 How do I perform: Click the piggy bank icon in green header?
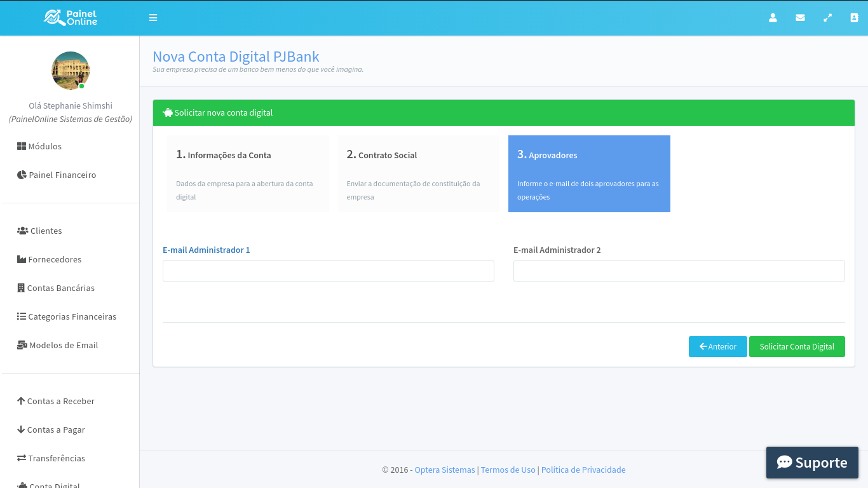pos(168,112)
